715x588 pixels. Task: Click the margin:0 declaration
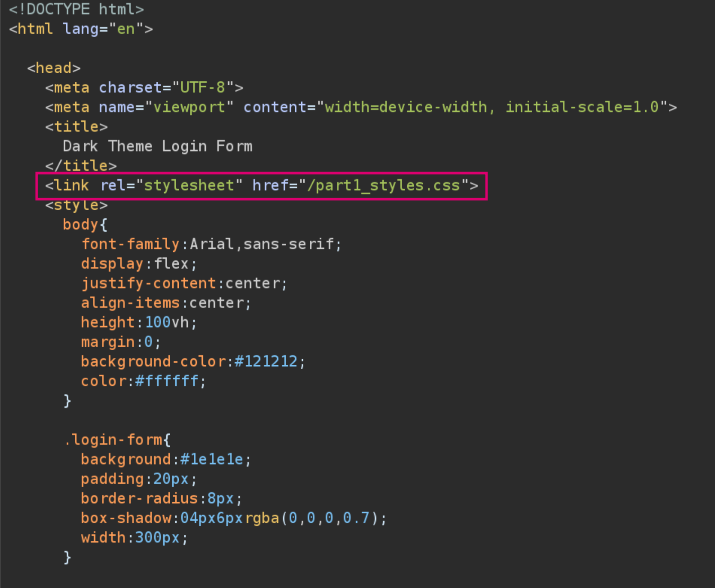(x=121, y=342)
